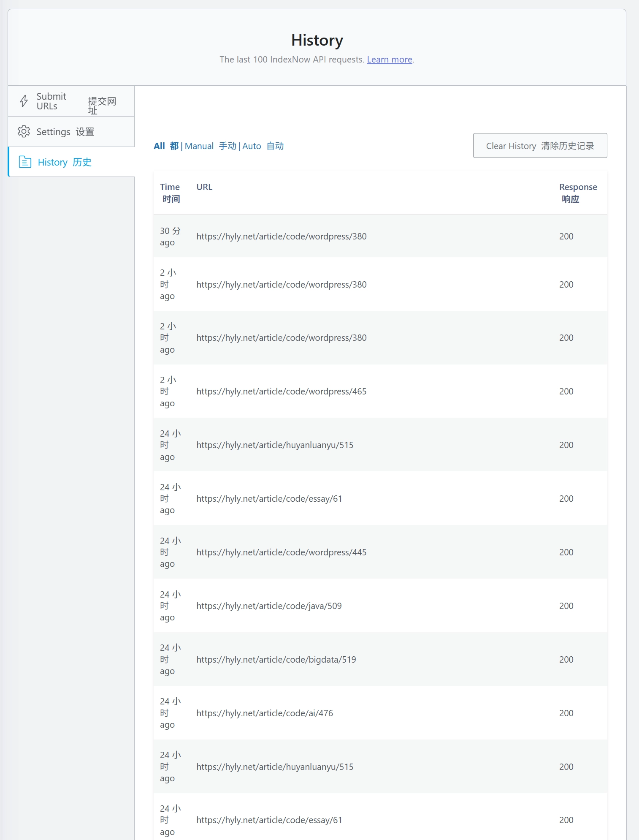Click the lightning bolt Submit URLs icon
The height and width of the screenshot is (840, 639).
[24, 101]
